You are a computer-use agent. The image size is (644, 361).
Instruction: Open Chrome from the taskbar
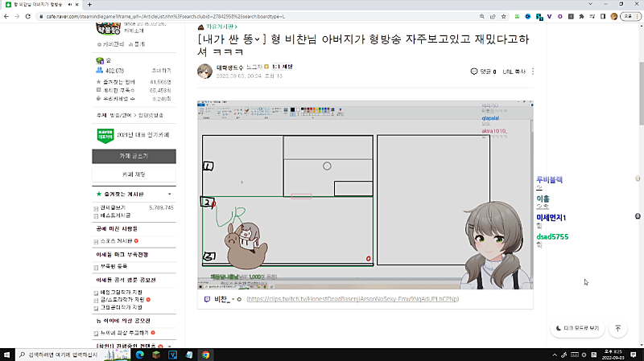(x=205, y=355)
